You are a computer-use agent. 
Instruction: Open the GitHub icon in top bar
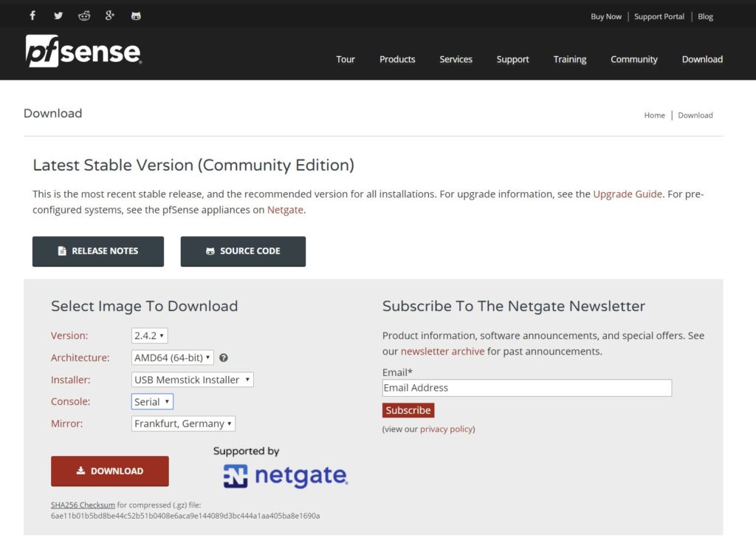[x=136, y=16]
